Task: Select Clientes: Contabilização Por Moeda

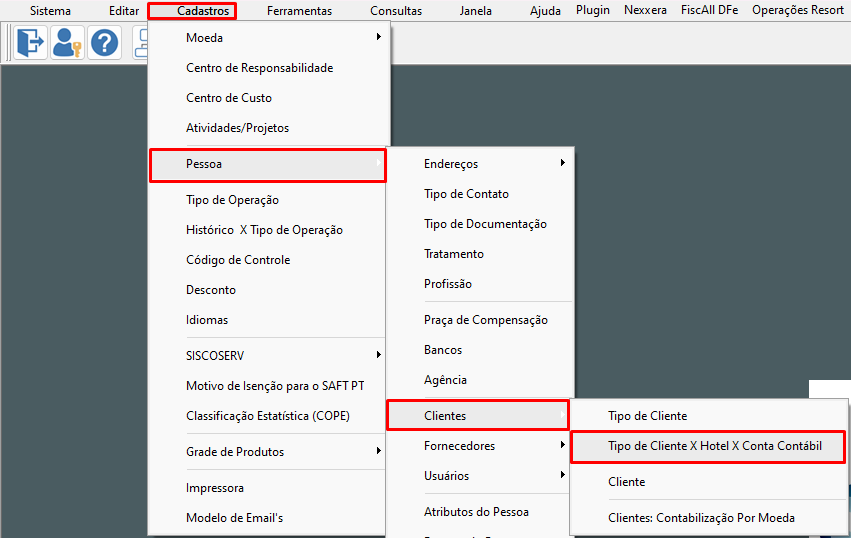Action: pyautogui.click(x=709, y=517)
